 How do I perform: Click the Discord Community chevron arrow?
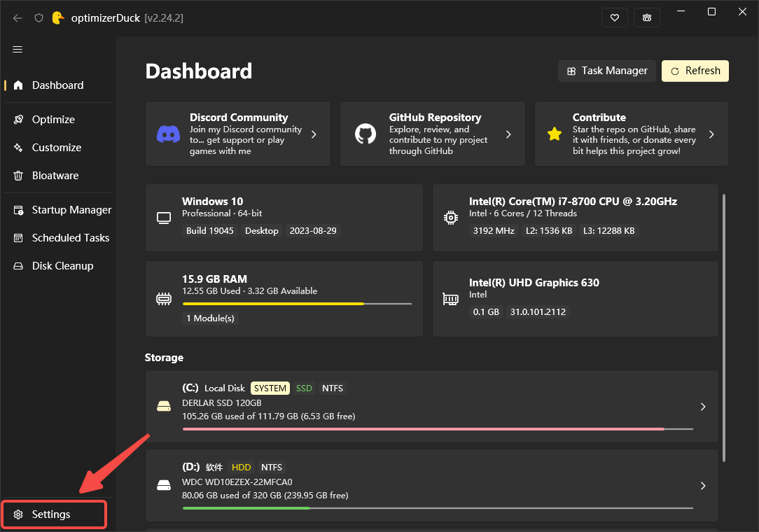point(314,134)
